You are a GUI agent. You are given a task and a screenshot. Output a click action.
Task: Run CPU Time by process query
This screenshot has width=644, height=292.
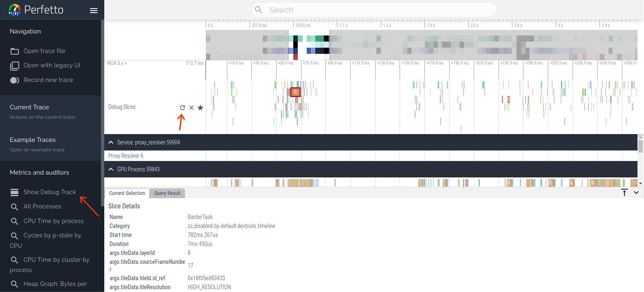pyautogui.click(x=53, y=221)
